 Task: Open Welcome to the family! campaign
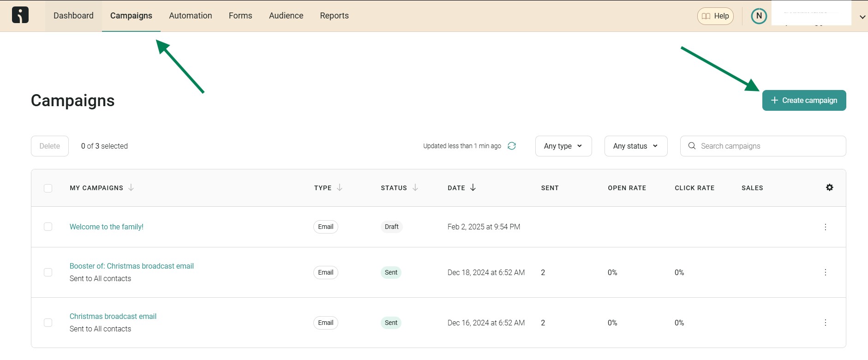coord(107,227)
